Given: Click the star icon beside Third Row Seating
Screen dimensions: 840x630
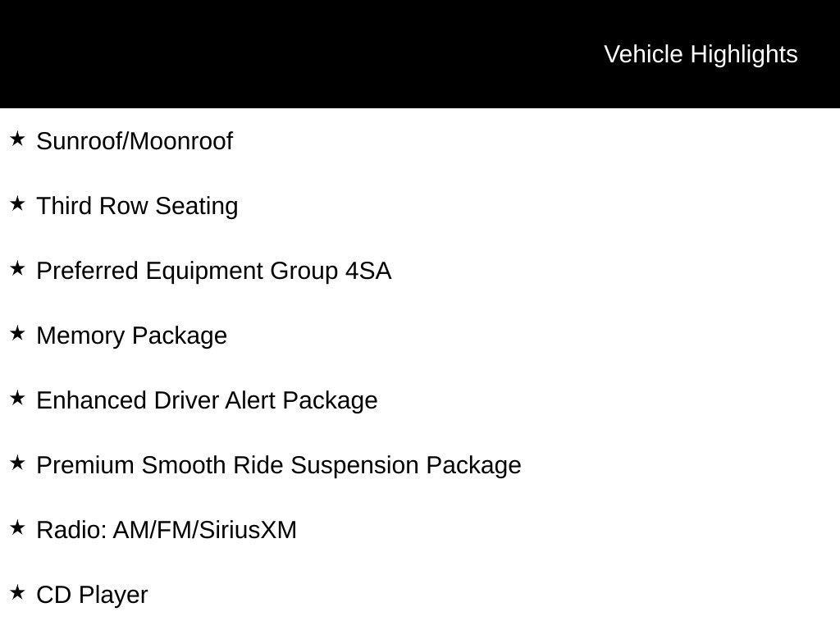Looking at the screenshot, I should (x=17, y=203).
